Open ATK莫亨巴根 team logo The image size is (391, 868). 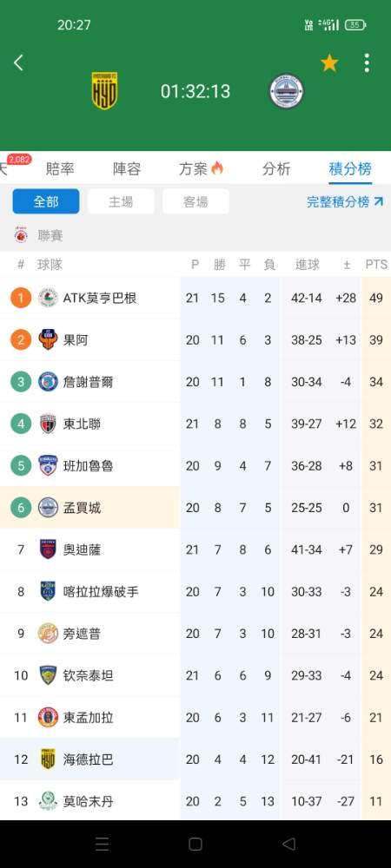coord(48,298)
